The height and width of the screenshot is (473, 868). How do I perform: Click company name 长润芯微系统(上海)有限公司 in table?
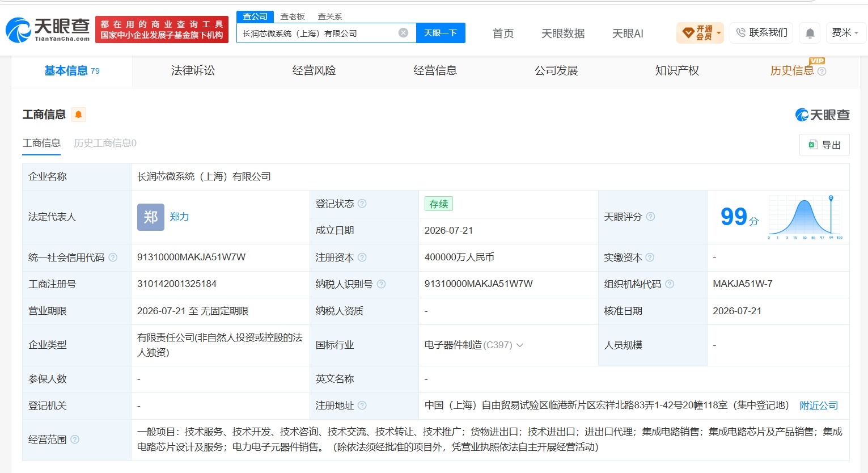click(x=204, y=176)
